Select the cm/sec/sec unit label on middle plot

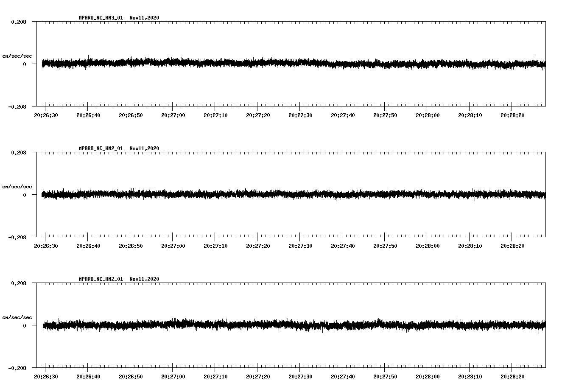pyautogui.click(x=17, y=186)
